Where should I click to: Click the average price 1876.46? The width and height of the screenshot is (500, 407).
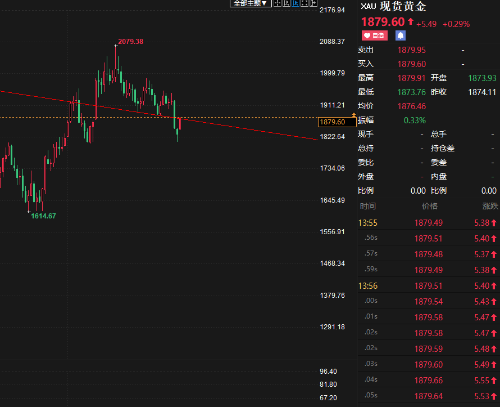(412, 106)
